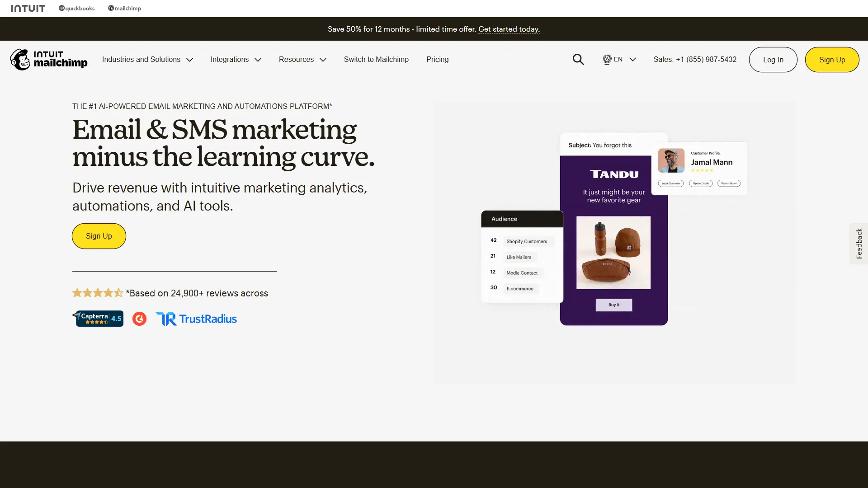
Task: Click the G2 logo icon
Action: [139, 319]
